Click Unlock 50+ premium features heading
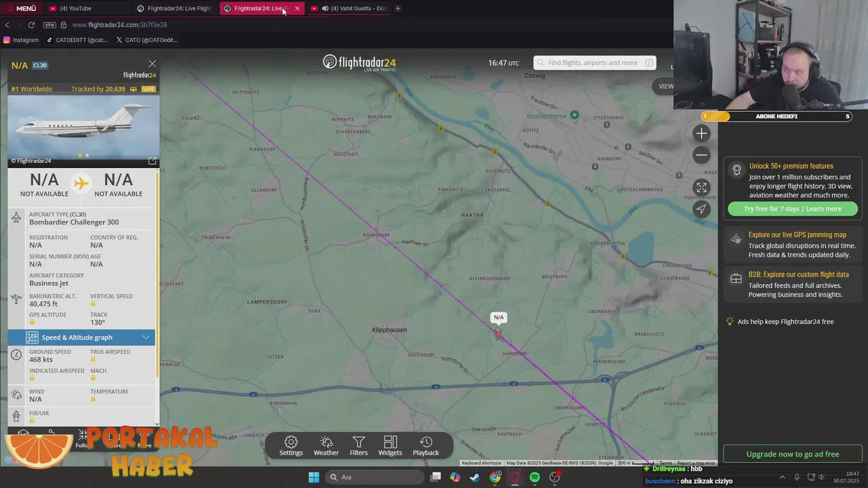The height and width of the screenshot is (488, 868). [x=791, y=166]
